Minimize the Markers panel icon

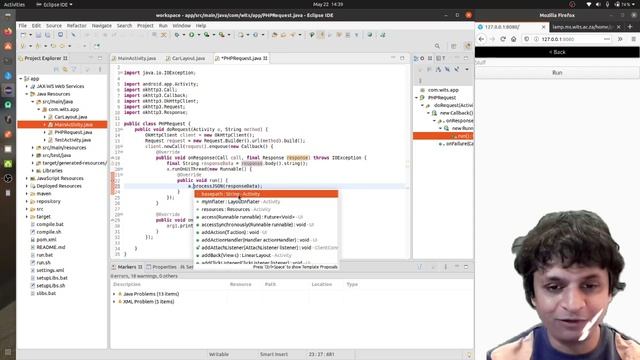pyautogui.click(x=457, y=267)
